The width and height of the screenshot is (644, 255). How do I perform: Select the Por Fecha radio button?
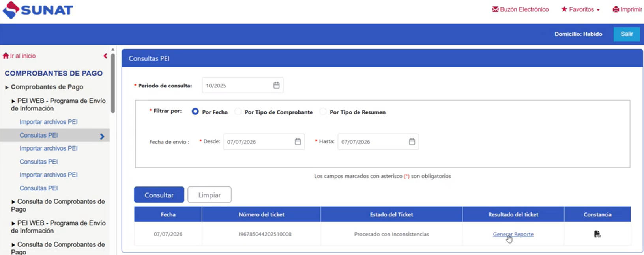click(195, 112)
